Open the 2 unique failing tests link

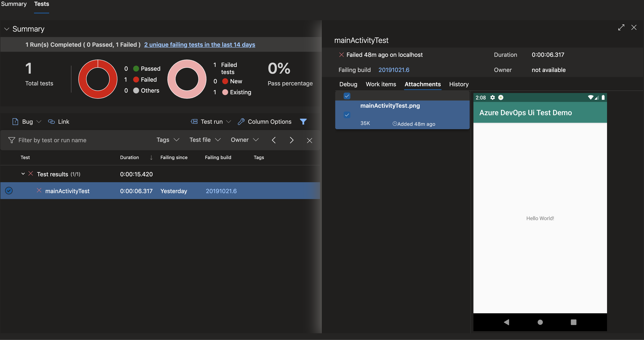point(199,45)
